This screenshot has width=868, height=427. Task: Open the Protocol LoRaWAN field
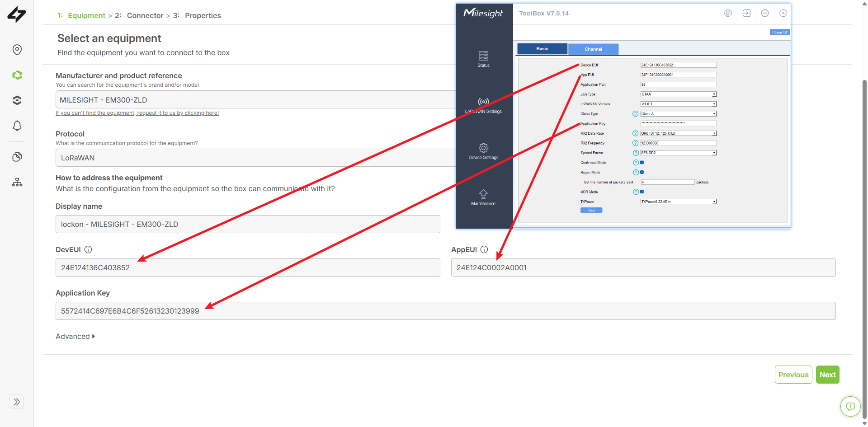click(x=256, y=158)
